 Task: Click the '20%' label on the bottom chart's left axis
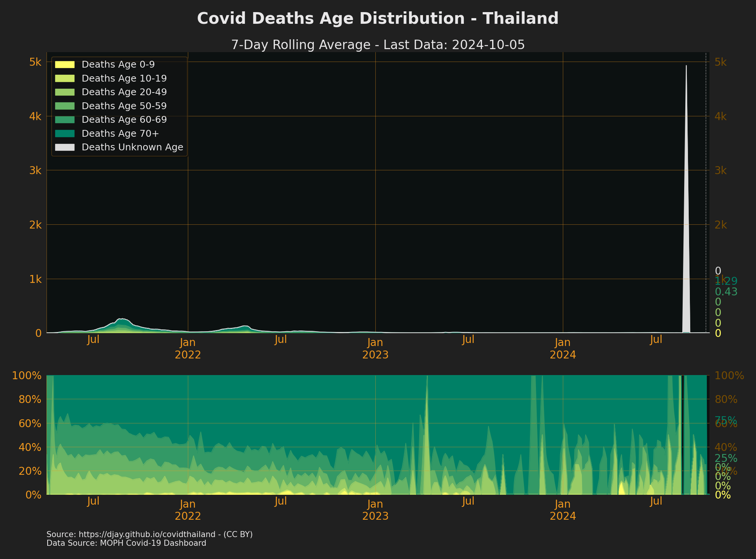(29, 471)
